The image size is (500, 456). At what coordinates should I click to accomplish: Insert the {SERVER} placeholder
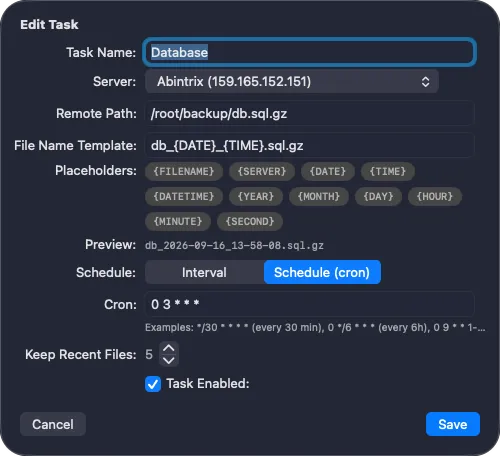pyautogui.click(x=262, y=171)
